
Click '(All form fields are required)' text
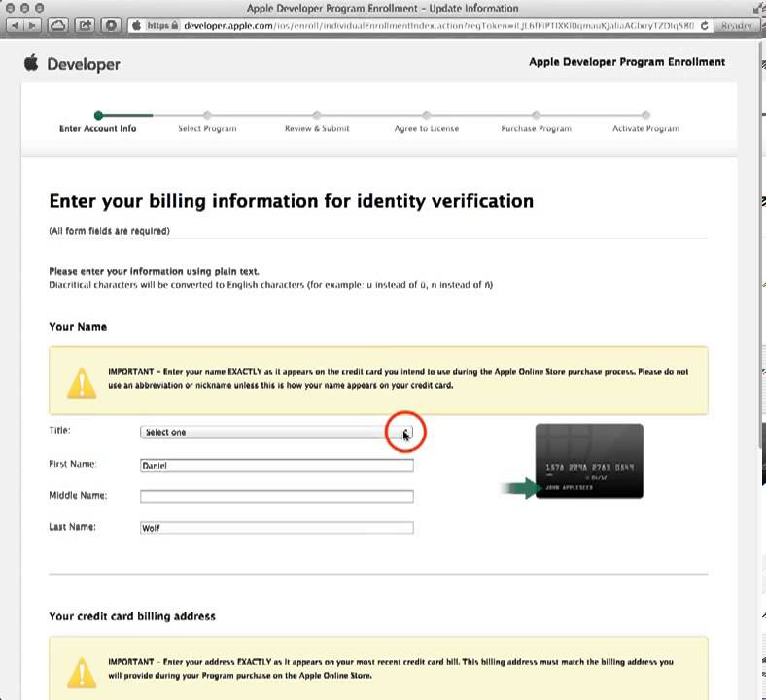click(110, 231)
